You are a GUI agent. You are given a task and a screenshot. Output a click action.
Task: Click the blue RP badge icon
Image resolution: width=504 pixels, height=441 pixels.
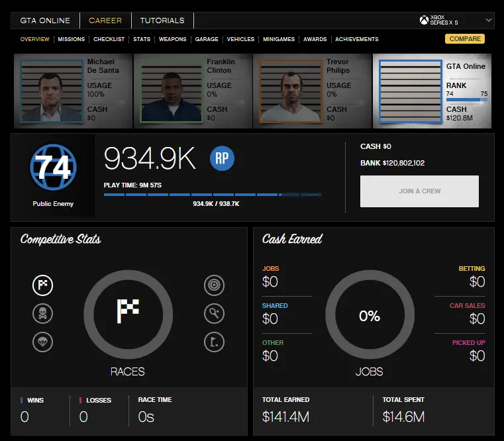(x=222, y=159)
